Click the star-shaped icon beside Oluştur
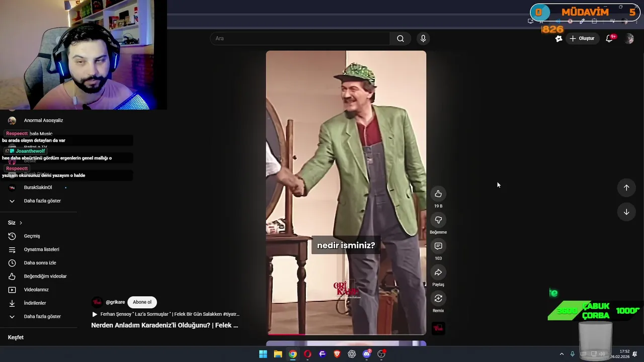This screenshot has height=362, width=644. tap(558, 38)
